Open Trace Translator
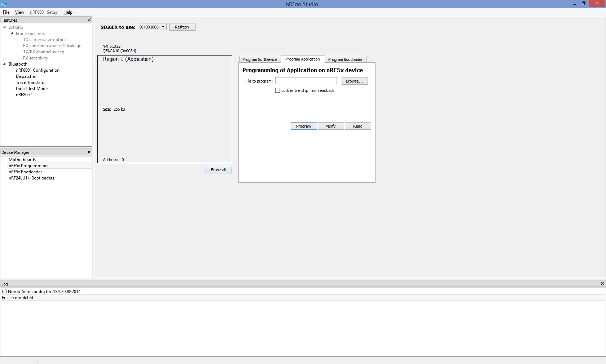The image size is (606, 364). [31, 83]
